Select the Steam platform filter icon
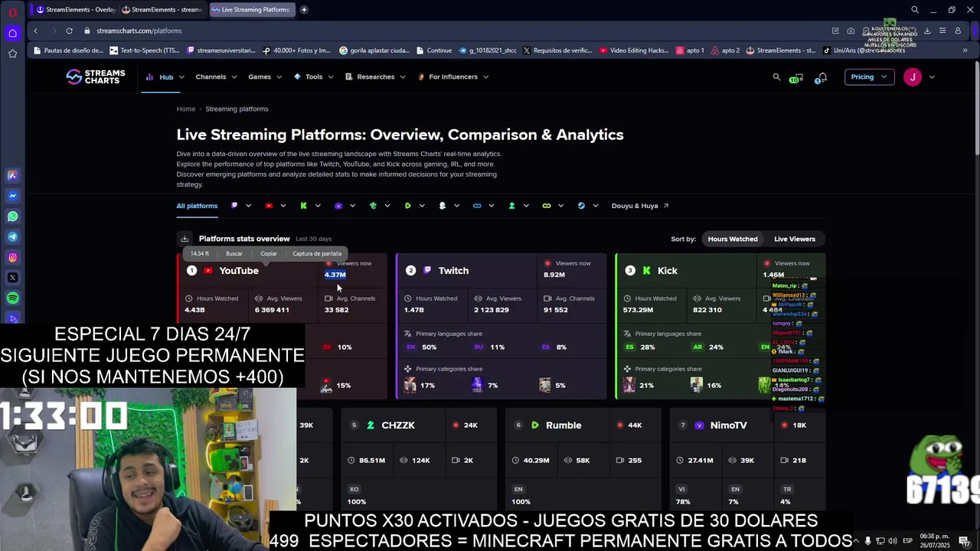The image size is (980, 551). (x=581, y=206)
